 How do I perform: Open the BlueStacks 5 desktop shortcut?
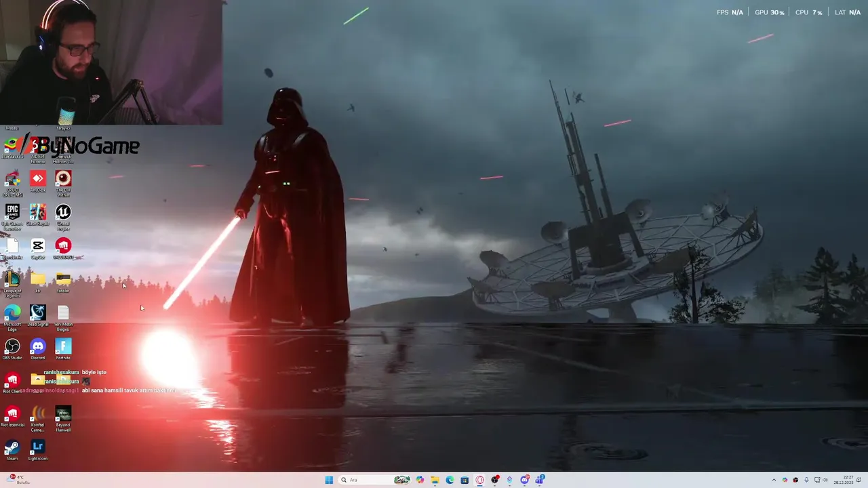pyautogui.click(x=12, y=148)
